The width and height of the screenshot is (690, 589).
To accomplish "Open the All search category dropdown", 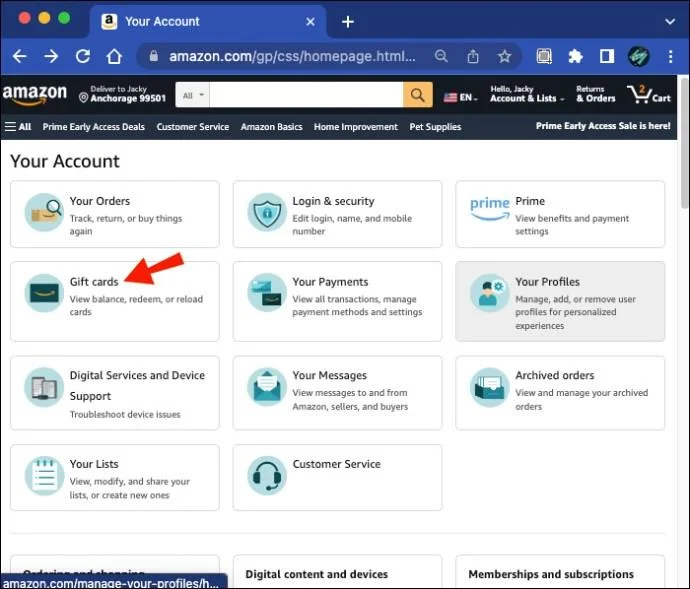I will pos(193,95).
